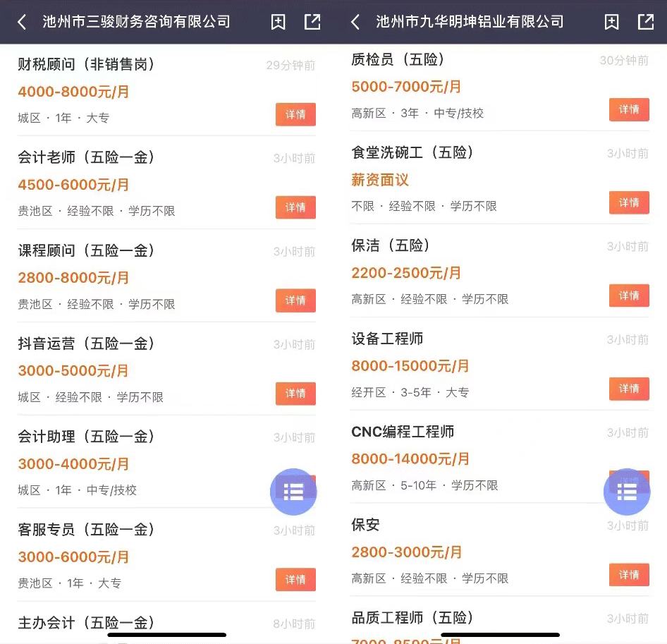Click company title 池州市三骏财务咨询有限公司
The width and height of the screenshot is (667, 644).
tap(137, 22)
